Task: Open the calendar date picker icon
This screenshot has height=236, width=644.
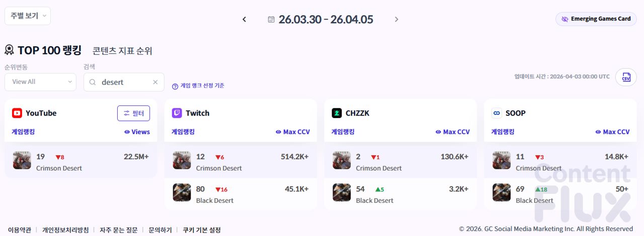Action: coord(271,20)
